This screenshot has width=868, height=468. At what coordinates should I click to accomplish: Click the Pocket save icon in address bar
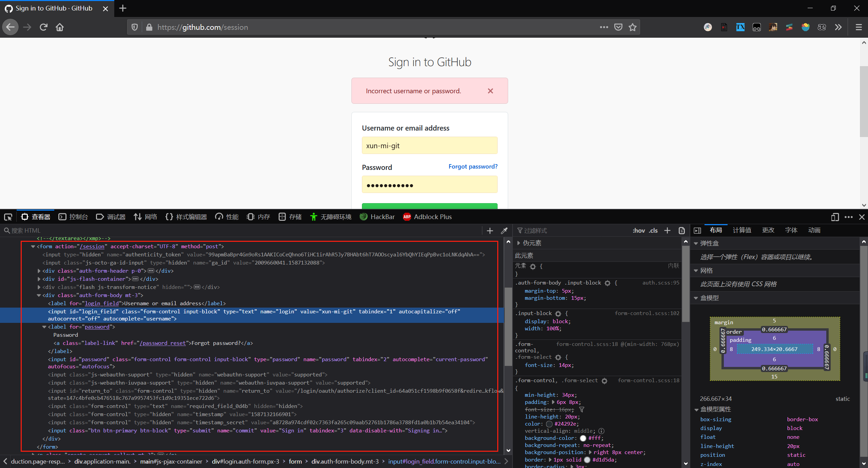click(x=618, y=27)
